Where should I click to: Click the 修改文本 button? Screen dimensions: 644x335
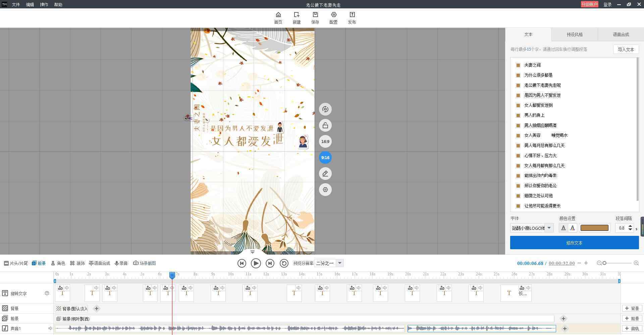coord(574,243)
